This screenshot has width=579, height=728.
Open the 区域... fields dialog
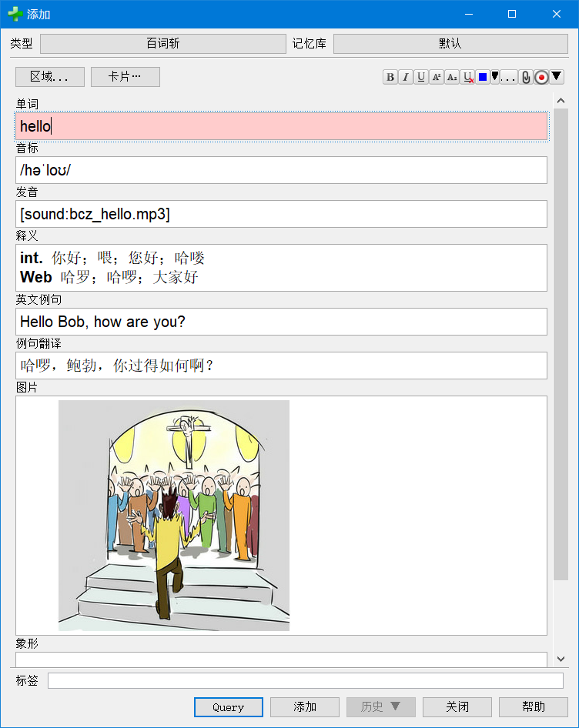(x=50, y=77)
